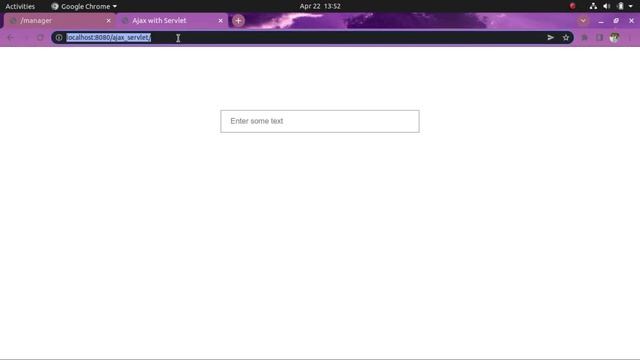
Task: View site information icon in address bar
Action: (59, 38)
